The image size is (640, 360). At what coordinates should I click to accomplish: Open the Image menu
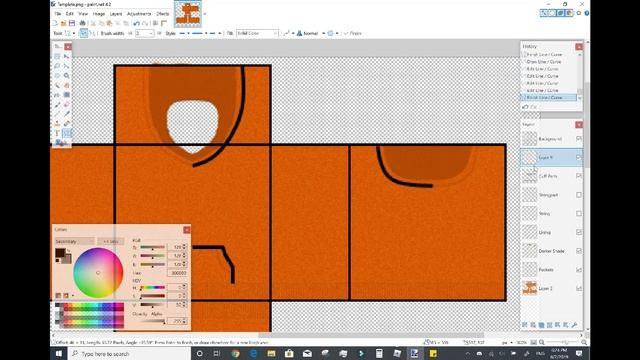tap(99, 14)
